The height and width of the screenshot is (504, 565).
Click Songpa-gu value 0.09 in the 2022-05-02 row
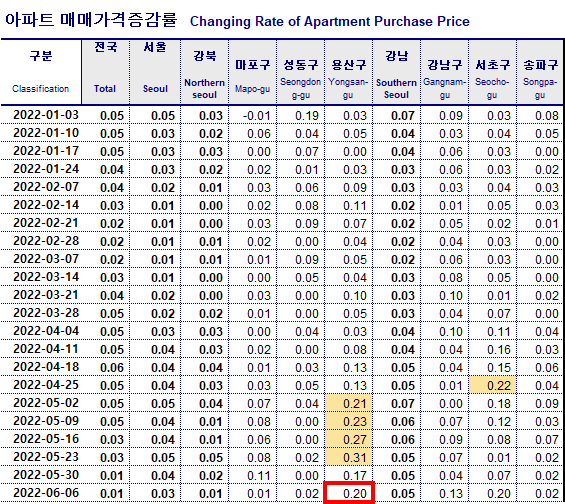tap(547, 404)
